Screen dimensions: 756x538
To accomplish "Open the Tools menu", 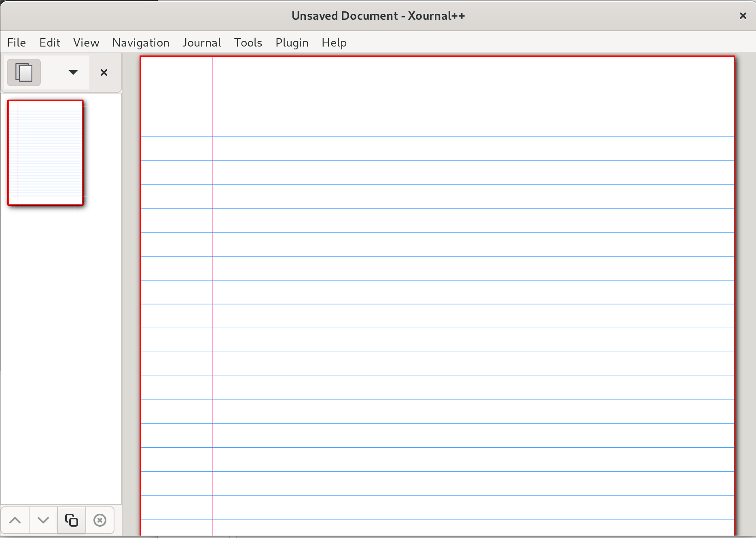I will 248,43.
